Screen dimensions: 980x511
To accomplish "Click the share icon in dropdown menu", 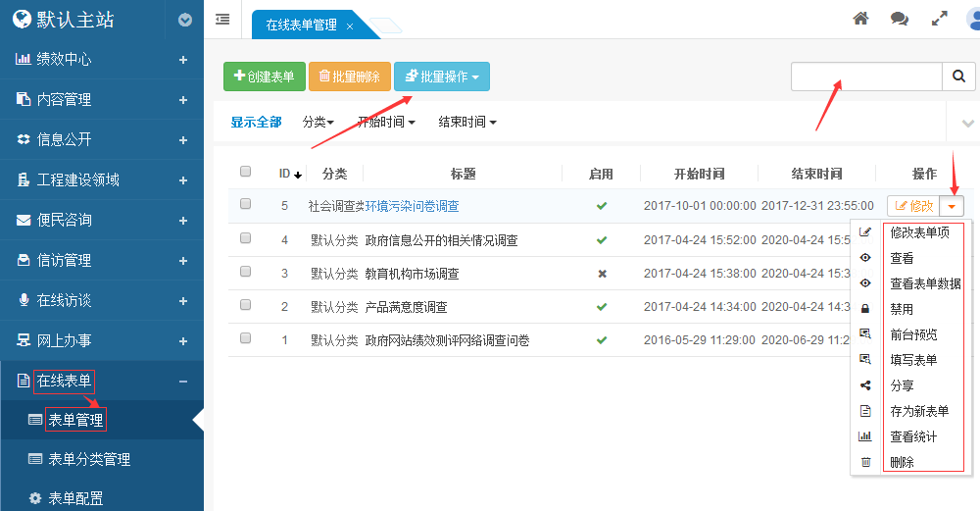I will click(865, 385).
